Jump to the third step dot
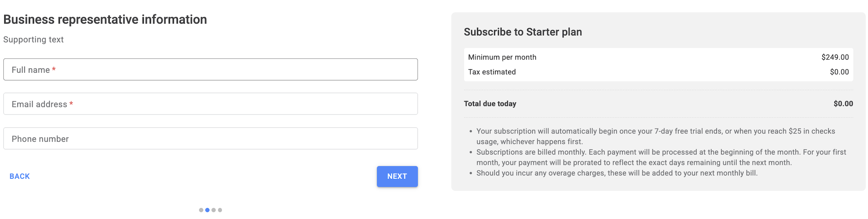 pyautogui.click(x=214, y=210)
